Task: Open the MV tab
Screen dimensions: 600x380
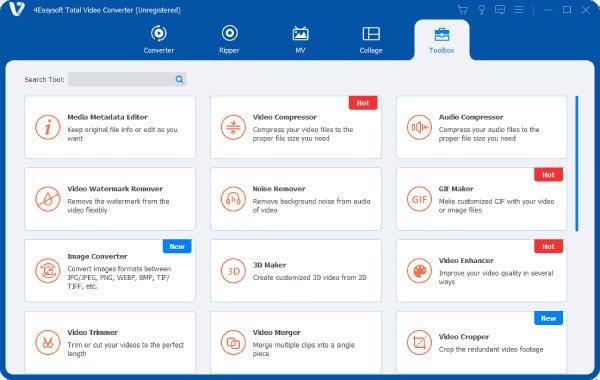Action: [300, 39]
